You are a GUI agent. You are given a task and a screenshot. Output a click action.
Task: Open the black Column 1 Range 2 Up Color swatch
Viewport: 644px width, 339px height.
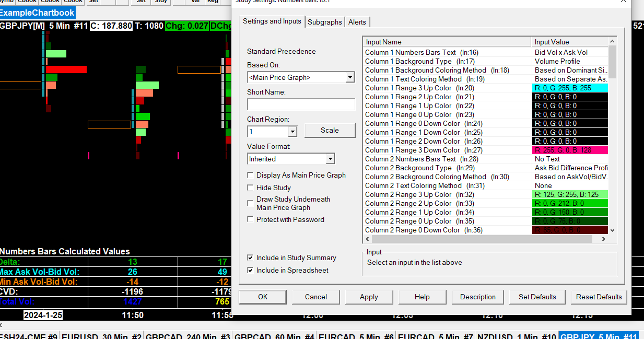(569, 97)
